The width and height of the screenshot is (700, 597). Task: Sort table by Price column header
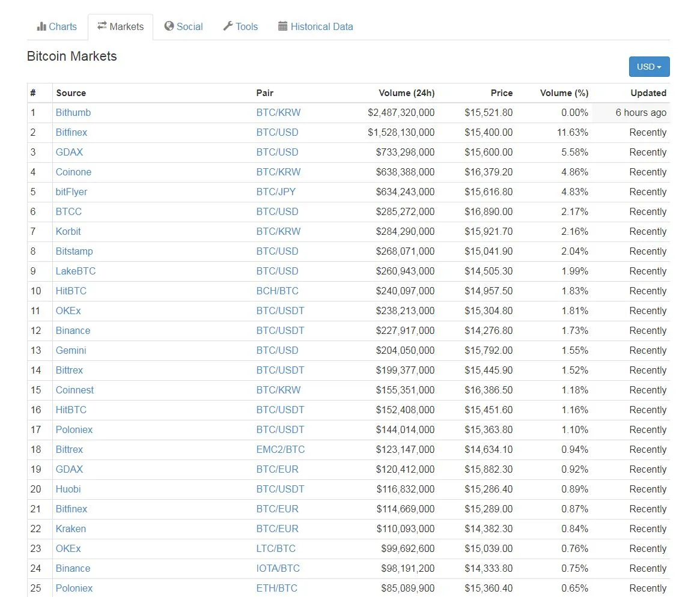tap(501, 93)
